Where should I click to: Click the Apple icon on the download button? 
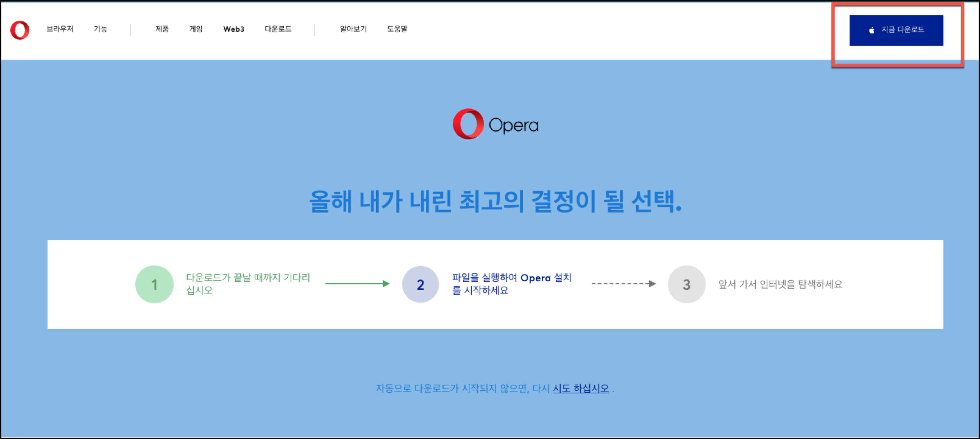[x=872, y=30]
